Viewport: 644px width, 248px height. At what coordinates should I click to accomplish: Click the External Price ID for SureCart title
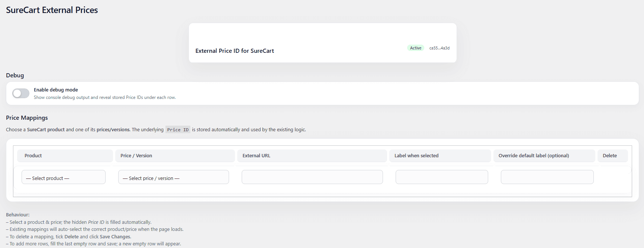pyautogui.click(x=235, y=51)
